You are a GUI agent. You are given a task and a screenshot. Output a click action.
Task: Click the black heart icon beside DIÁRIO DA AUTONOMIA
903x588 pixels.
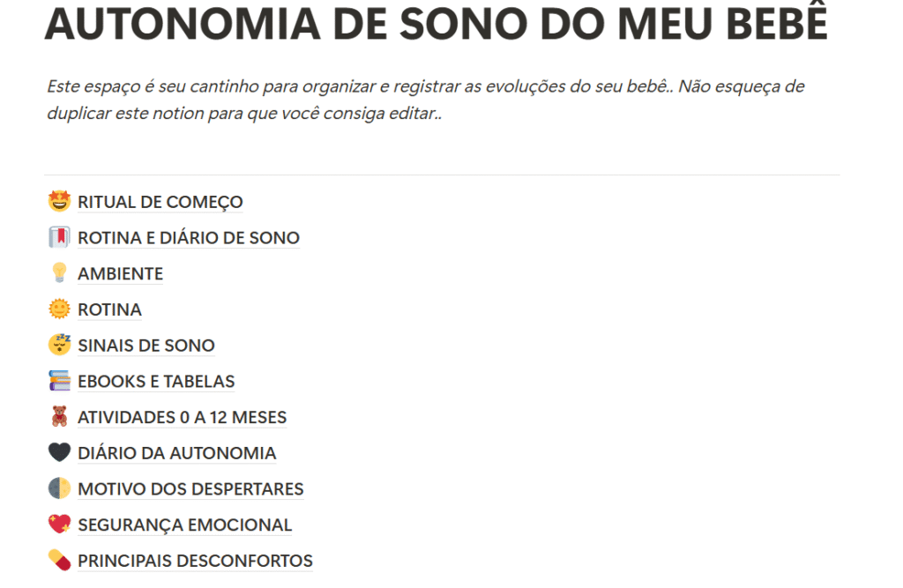[x=59, y=453]
